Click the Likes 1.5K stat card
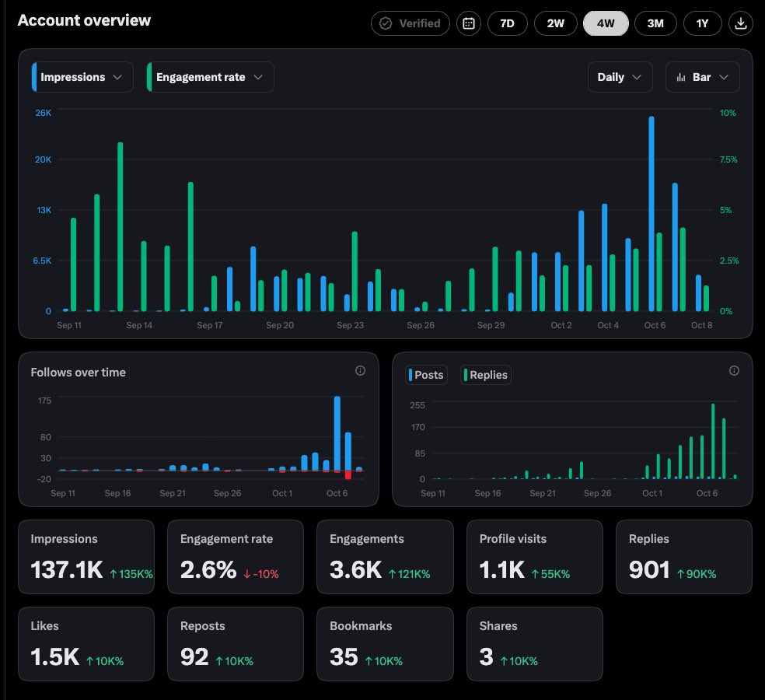 [x=86, y=644]
